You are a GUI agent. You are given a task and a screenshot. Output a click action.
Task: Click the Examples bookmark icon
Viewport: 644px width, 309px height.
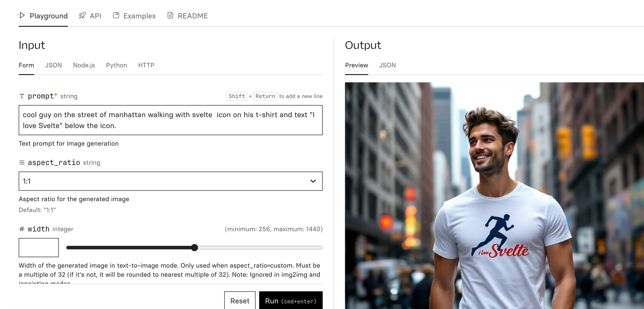[x=116, y=15]
